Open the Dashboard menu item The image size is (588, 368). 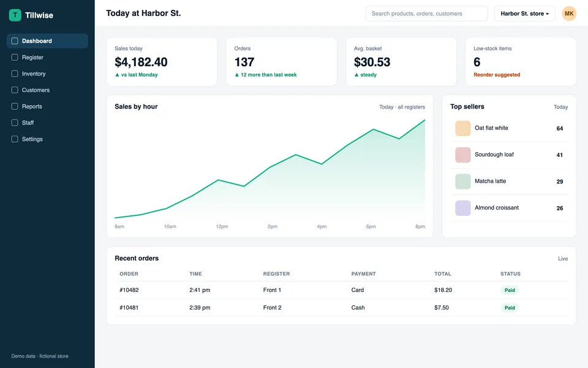47,41
